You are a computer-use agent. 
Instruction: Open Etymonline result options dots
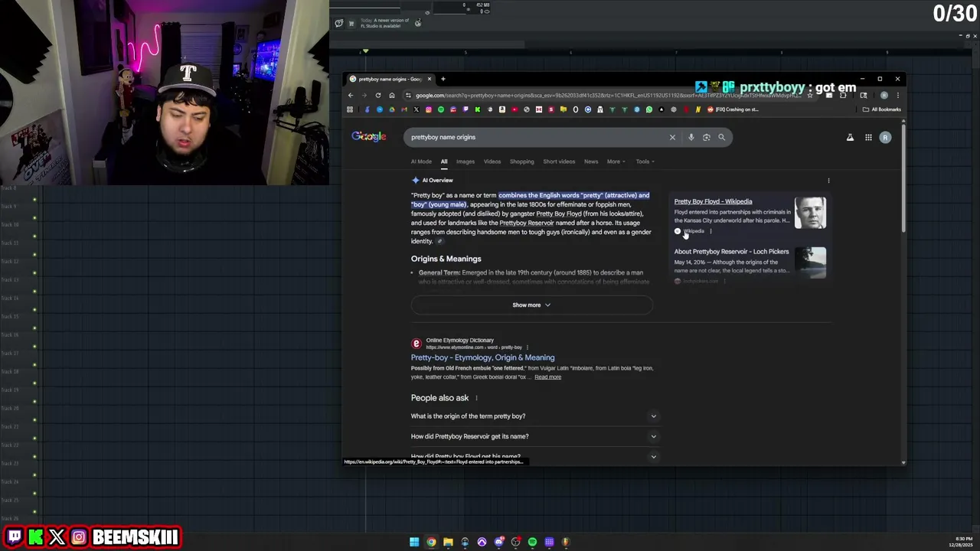pyautogui.click(x=527, y=347)
